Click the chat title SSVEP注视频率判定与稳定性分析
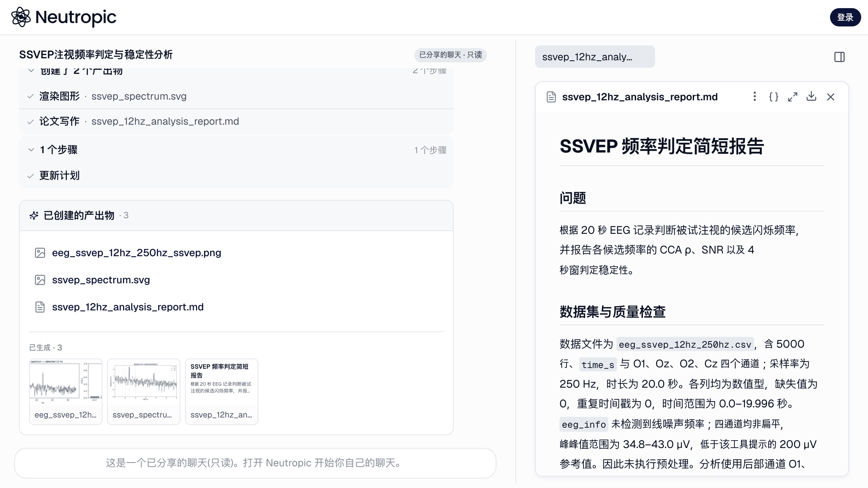This screenshot has height=488, width=868. tap(96, 55)
